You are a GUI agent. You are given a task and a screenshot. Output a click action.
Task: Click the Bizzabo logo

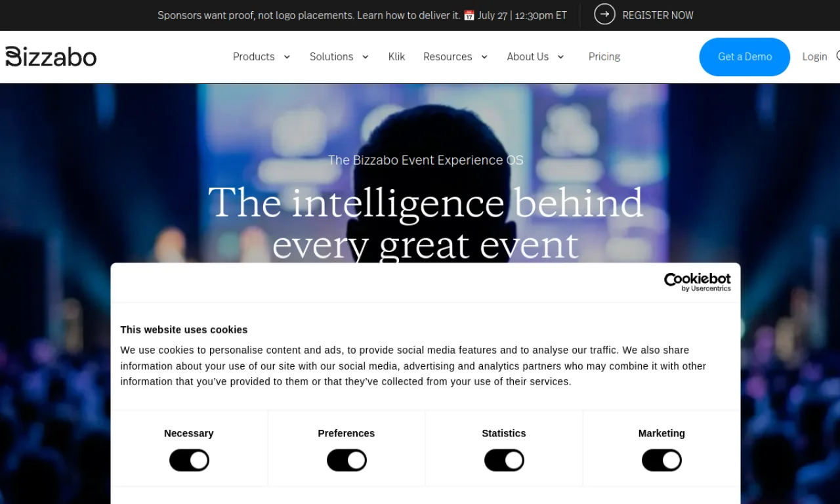51,56
